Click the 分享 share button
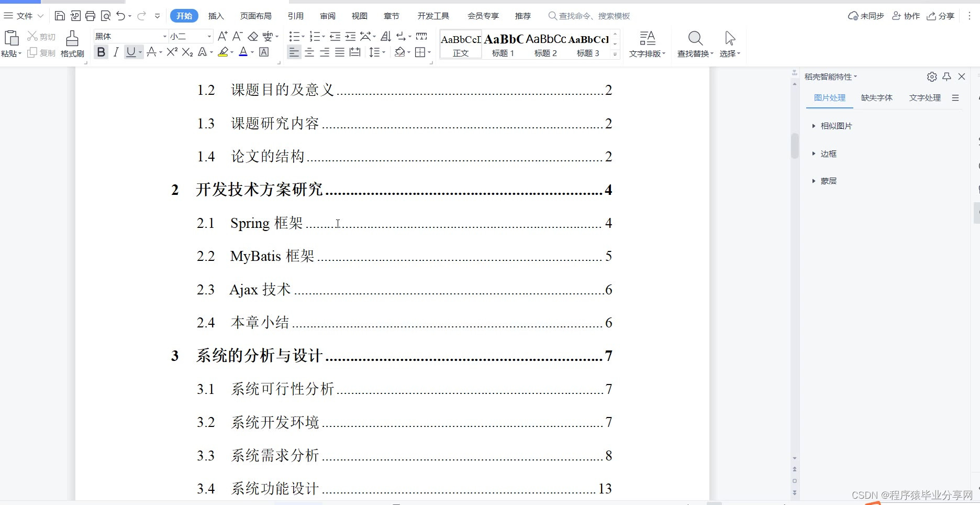Viewport: 980px width, 505px height. click(x=941, y=16)
